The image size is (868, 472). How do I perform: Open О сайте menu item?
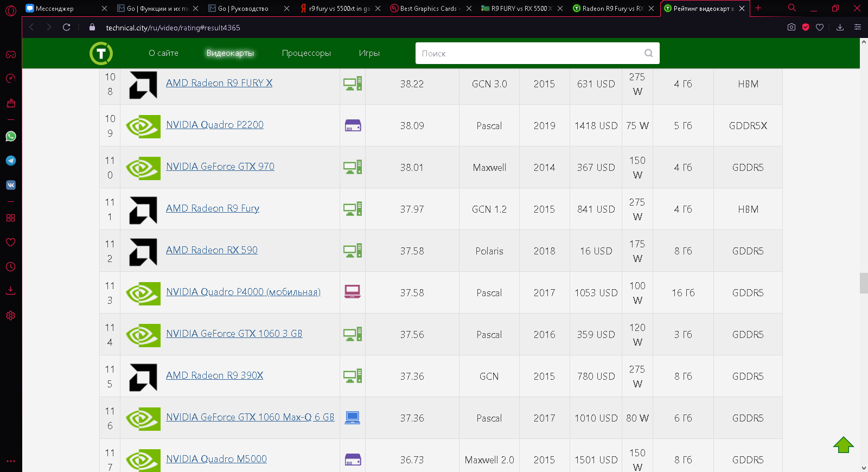163,53
